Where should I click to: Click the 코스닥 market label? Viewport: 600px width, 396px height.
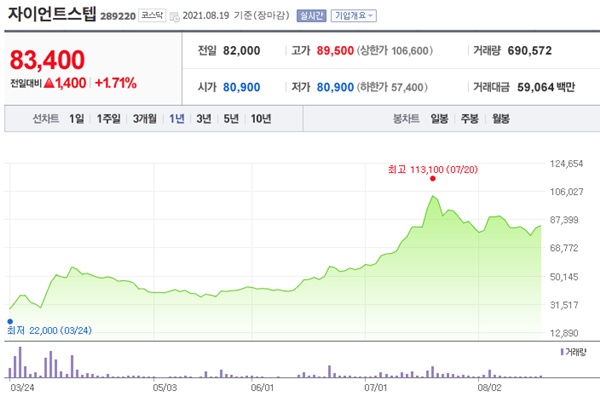(152, 15)
